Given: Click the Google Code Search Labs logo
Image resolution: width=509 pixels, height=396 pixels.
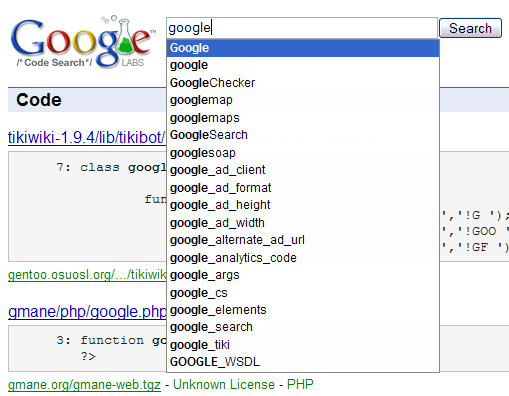Looking at the screenshot, I should click(83, 42).
